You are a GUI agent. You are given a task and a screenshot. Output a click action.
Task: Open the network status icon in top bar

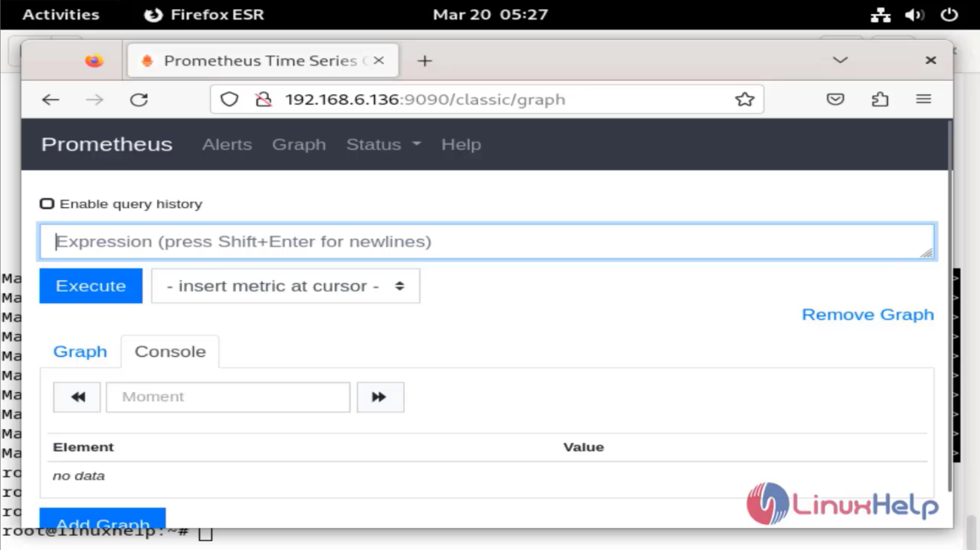(880, 14)
